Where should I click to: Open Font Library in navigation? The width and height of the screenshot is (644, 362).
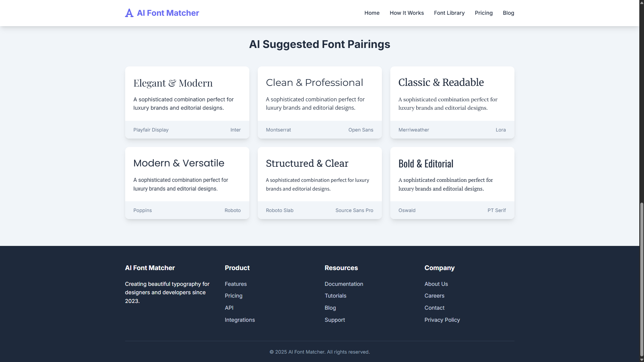tap(449, 13)
